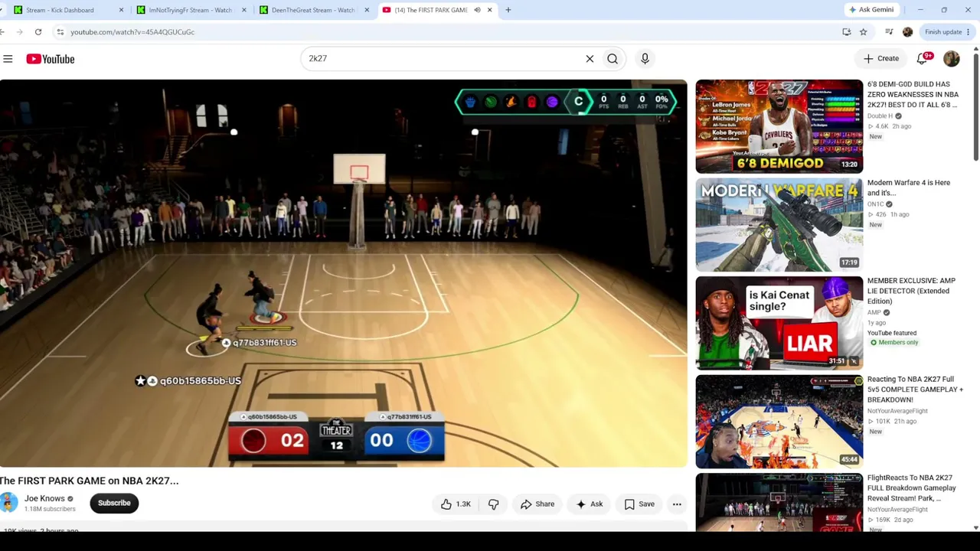Click the video title "The FIRST PARK GAME on NBA 2K27..."
The image size is (980, 551).
[90, 481]
